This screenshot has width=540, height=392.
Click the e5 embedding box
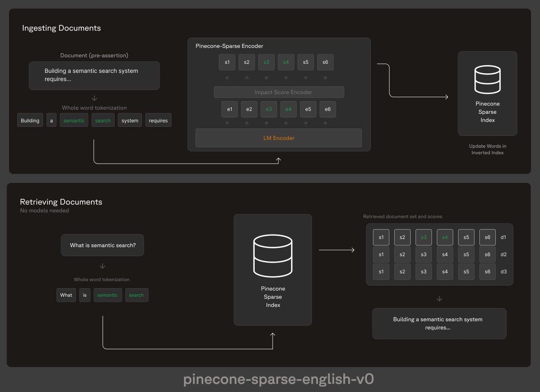click(x=308, y=109)
